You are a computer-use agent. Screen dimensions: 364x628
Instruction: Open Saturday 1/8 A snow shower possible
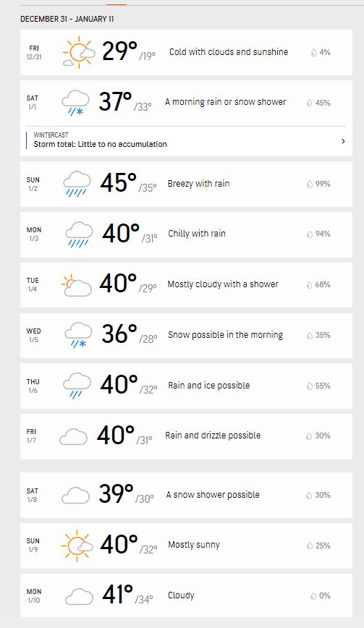(x=186, y=495)
